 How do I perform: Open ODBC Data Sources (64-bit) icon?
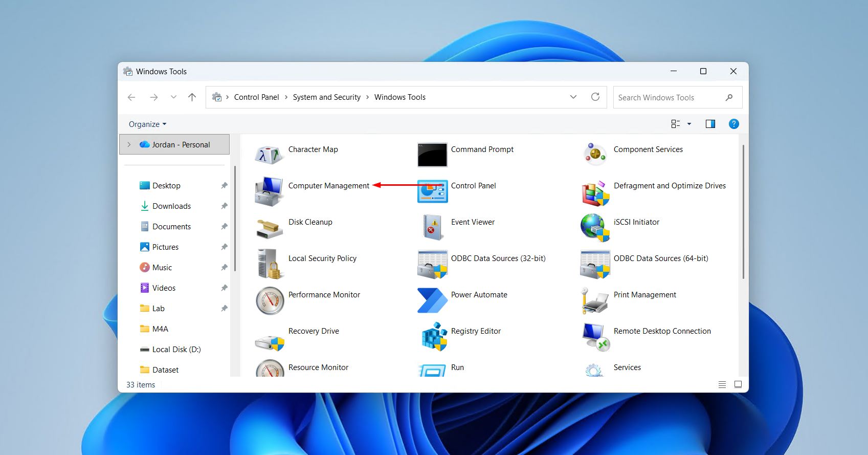595,264
